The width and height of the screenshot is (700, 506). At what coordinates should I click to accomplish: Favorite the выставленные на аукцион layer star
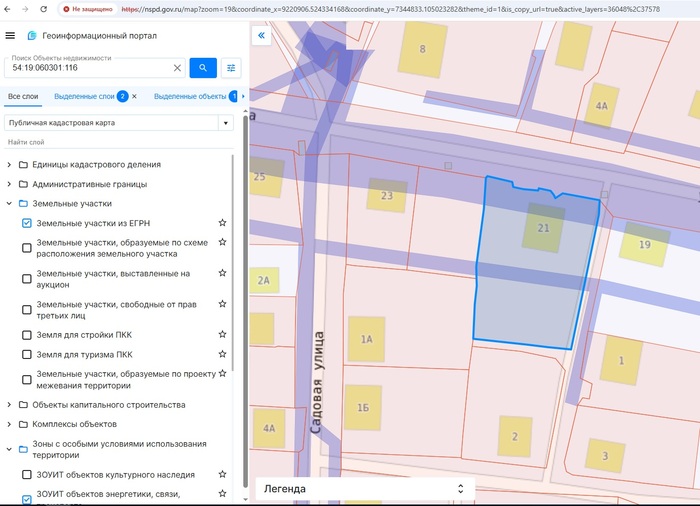click(222, 273)
